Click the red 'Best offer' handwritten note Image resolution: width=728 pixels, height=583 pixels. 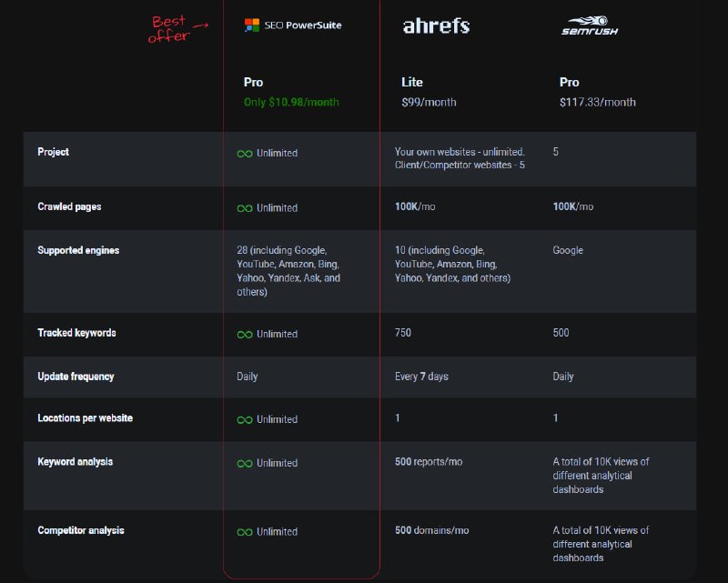click(177, 29)
